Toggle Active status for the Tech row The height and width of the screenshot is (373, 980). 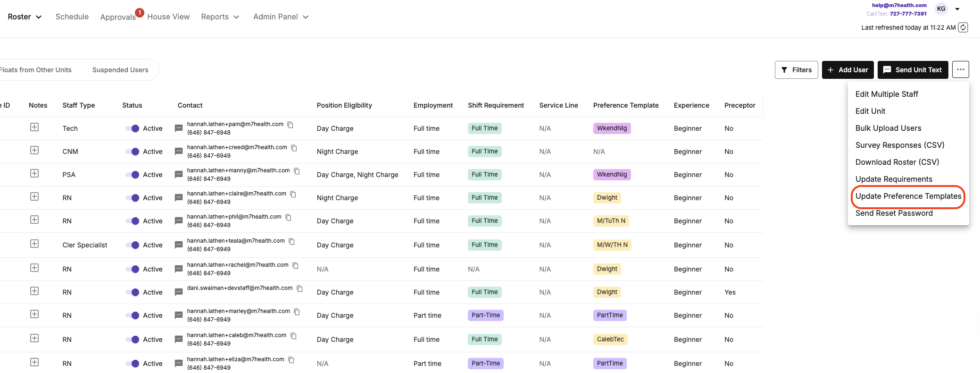[133, 128]
